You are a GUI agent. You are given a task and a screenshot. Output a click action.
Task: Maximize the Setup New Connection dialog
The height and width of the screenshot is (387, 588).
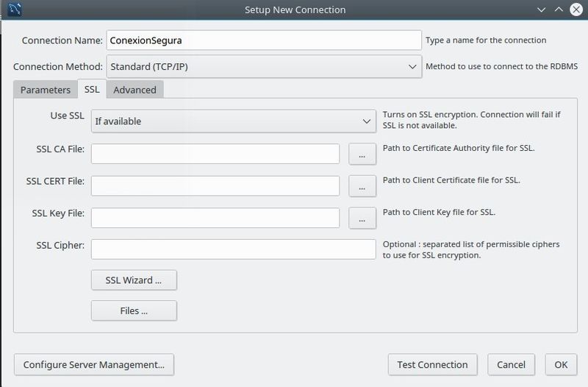click(x=559, y=10)
